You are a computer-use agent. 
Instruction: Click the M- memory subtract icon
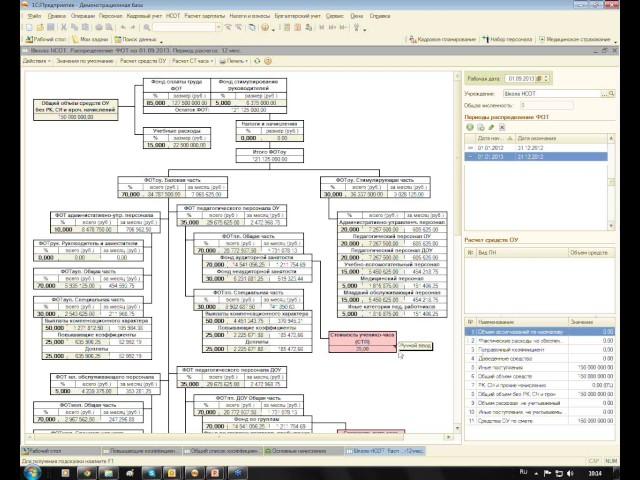coord(343,27)
